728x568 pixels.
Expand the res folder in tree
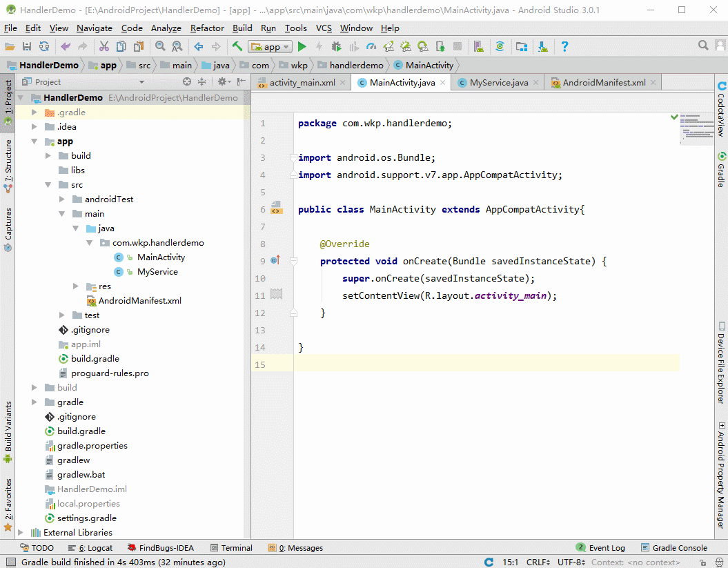click(76, 286)
